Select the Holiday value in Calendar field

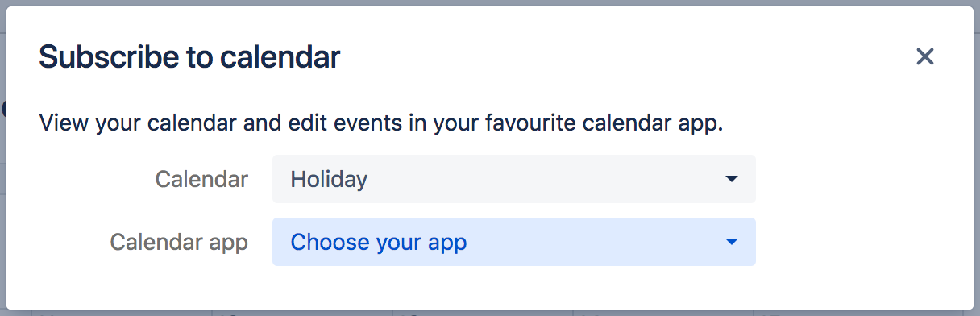(329, 179)
